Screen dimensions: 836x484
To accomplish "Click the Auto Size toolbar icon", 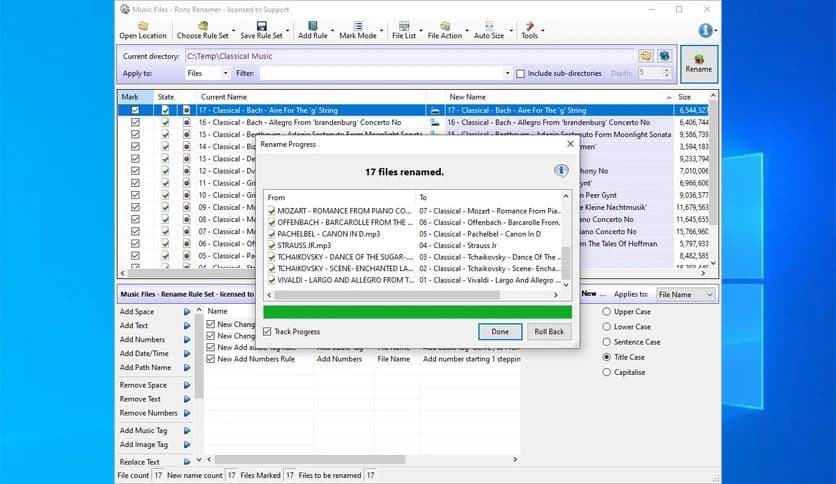I will (x=488, y=26).
